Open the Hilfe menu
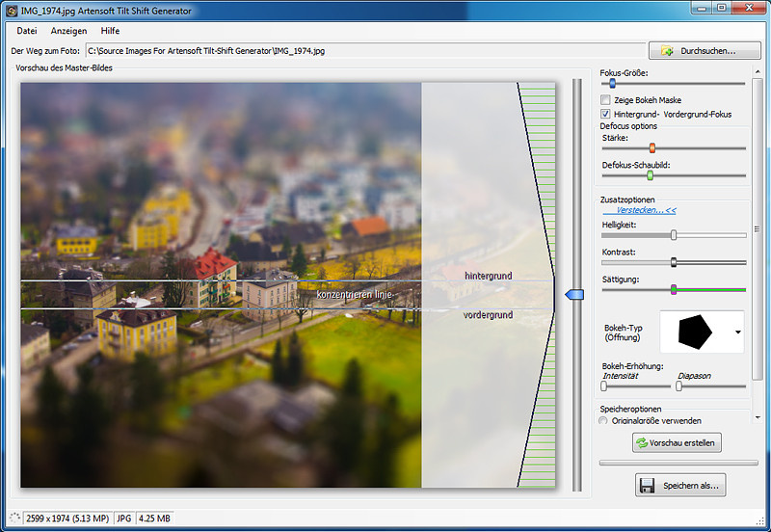This screenshot has width=771, height=532. [110, 31]
